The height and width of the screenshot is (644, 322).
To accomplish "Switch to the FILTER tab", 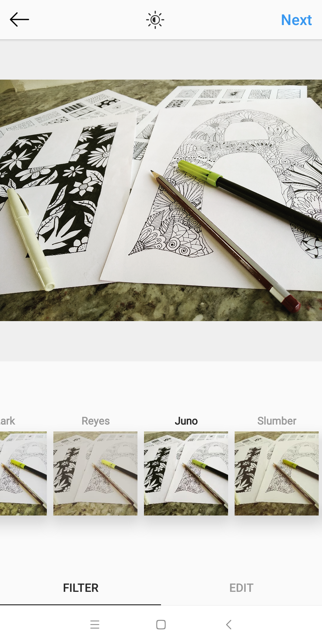I will point(80,588).
